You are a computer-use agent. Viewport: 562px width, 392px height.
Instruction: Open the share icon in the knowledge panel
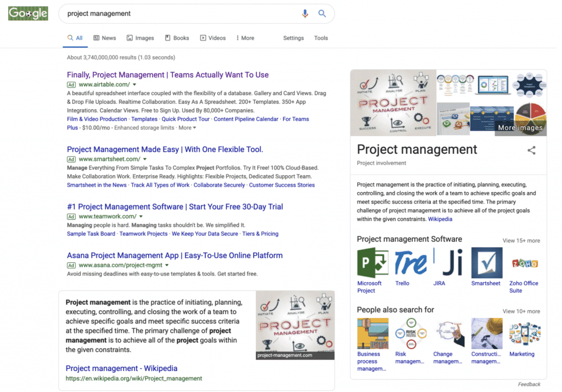531,150
